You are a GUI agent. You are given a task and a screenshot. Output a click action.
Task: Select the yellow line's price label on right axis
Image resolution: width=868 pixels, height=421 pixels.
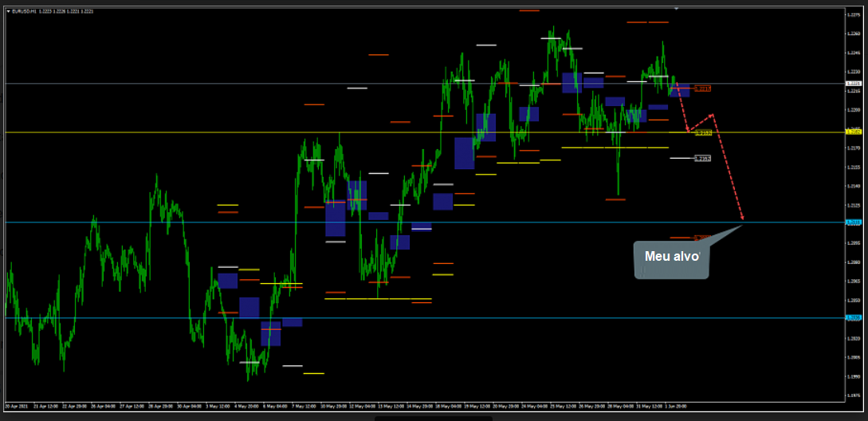coord(853,132)
